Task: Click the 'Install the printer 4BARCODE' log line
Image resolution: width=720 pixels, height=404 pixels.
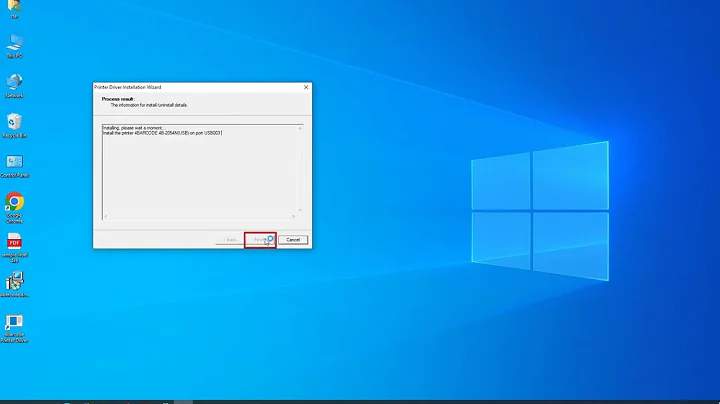Action: [162, 133]
